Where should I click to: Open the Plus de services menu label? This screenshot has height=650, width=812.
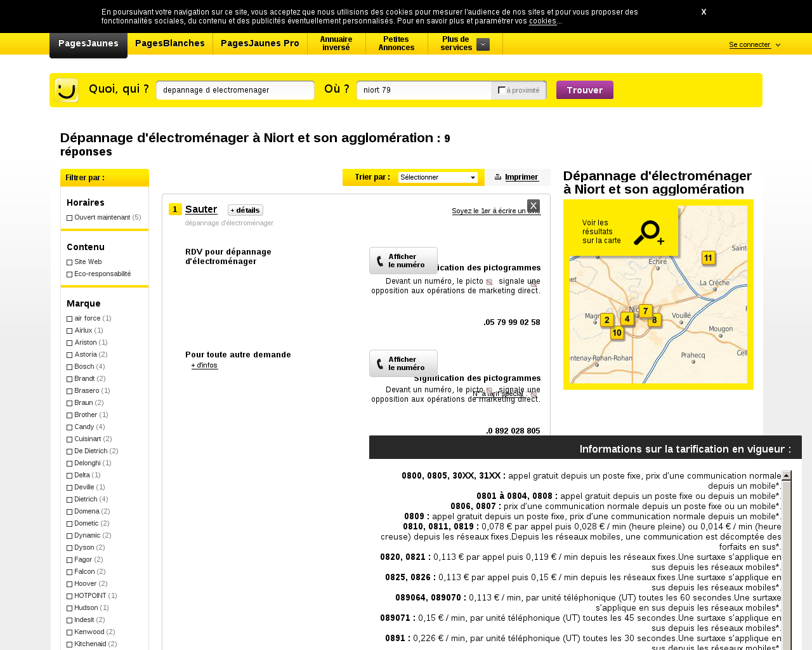(456, 44)
